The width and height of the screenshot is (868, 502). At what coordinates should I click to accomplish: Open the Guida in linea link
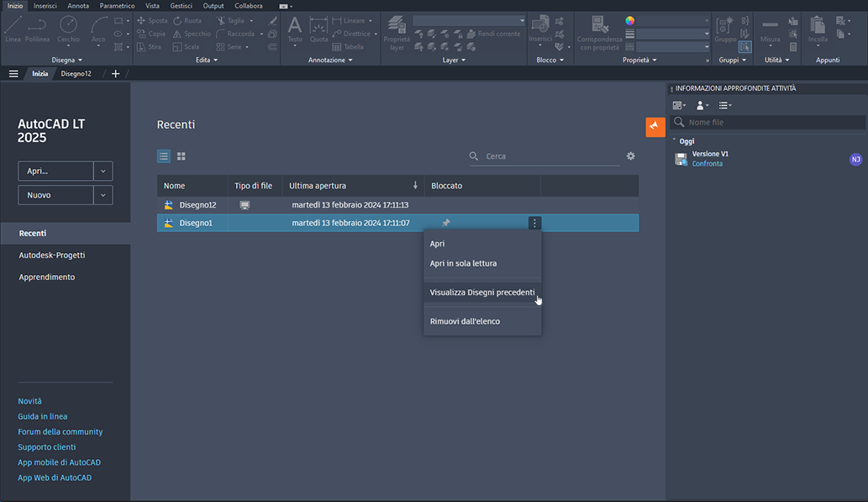click(43, 416)
